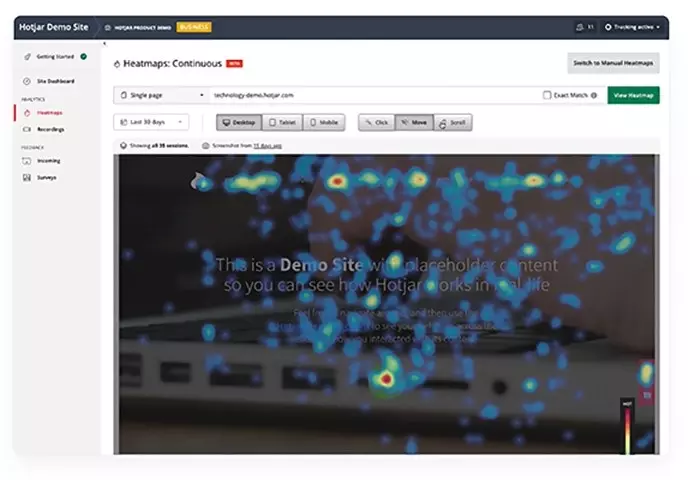The image size is (700, 480).
Task: Click the red feedback tab on heatmap right edge
Action: (x=647, y=383)
